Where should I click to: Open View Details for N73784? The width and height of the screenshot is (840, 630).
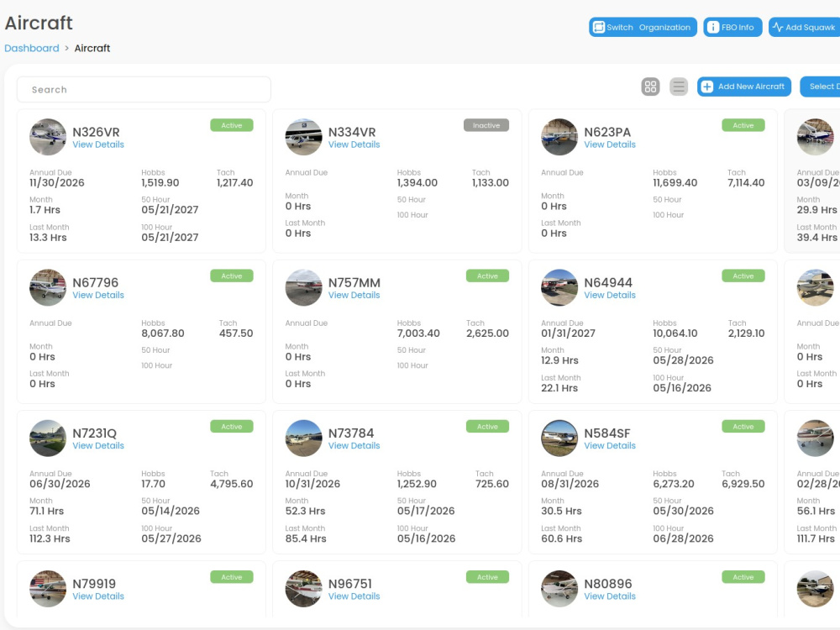point(354,446)
